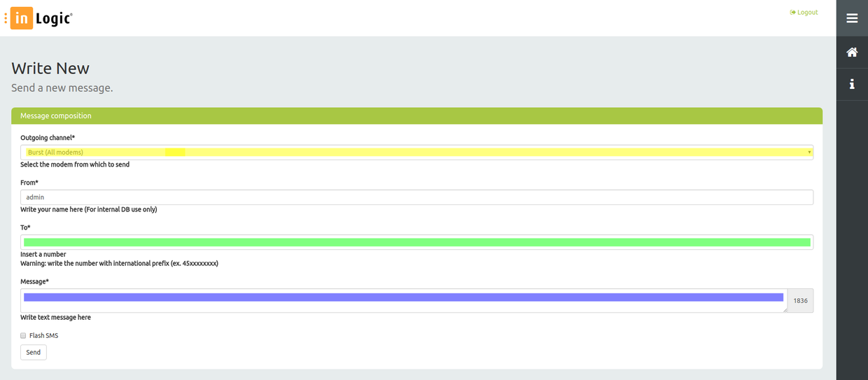
Task: Click inside the Message text area
Action: (402, 301)
